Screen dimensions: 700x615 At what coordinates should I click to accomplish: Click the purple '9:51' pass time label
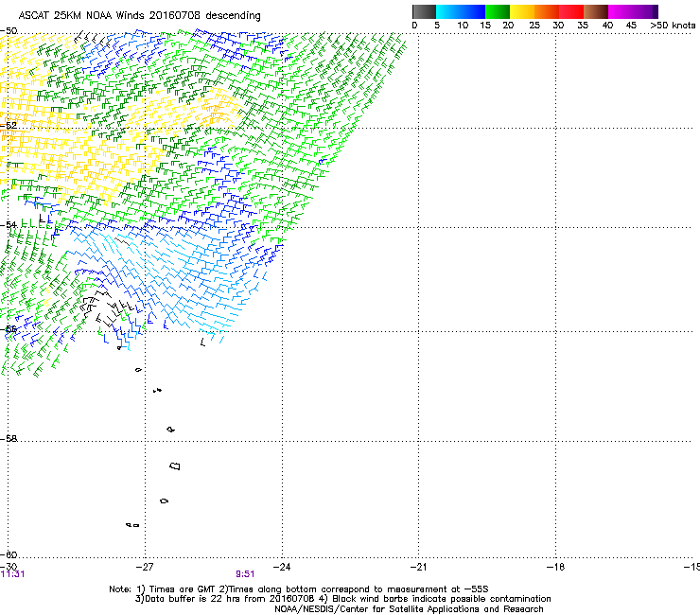(245, 574)
